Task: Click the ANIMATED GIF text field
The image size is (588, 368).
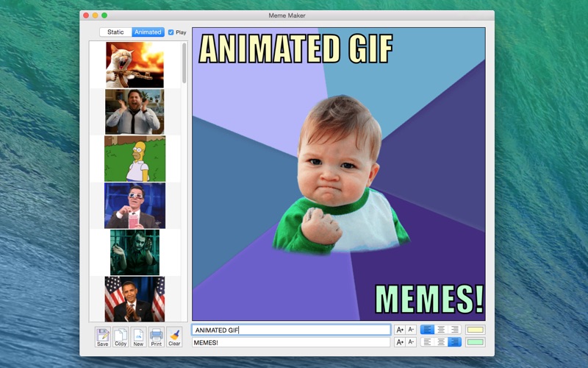Action: pyautogui.click(x=291, y=330)
